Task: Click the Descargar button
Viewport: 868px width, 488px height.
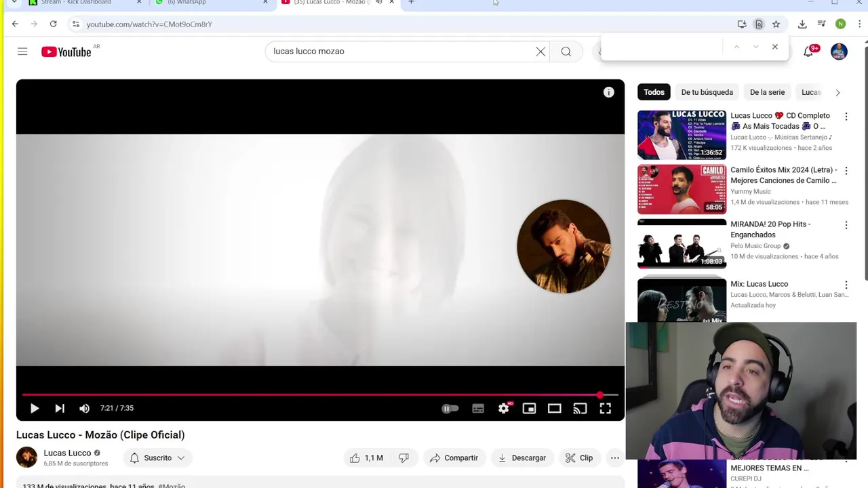Action: [521, 458]
